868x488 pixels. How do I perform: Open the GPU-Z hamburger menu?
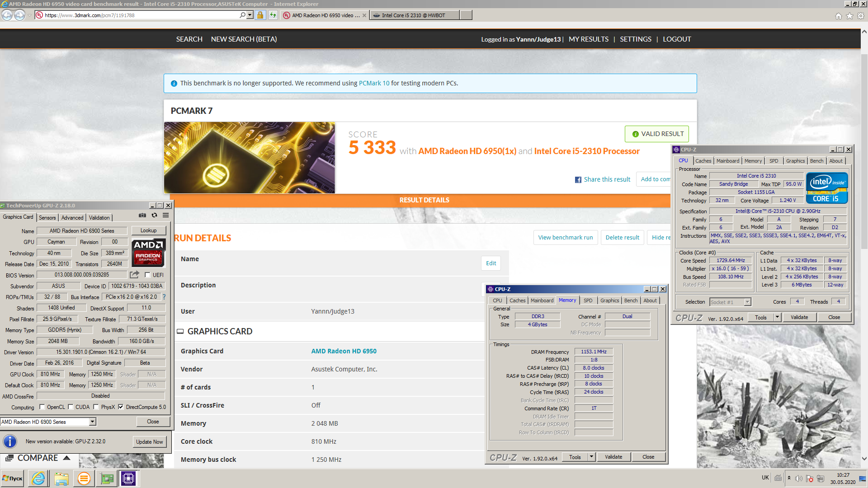tap(166, 216)
